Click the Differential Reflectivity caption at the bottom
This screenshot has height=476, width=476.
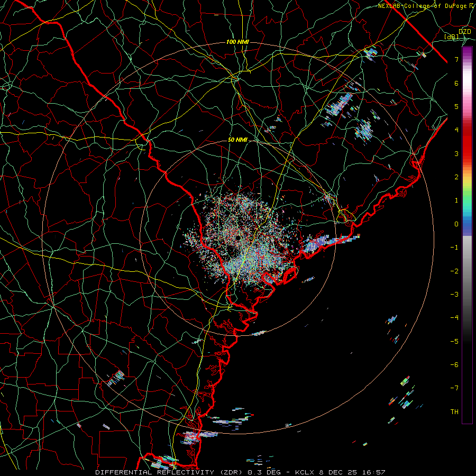pos(241,472)
